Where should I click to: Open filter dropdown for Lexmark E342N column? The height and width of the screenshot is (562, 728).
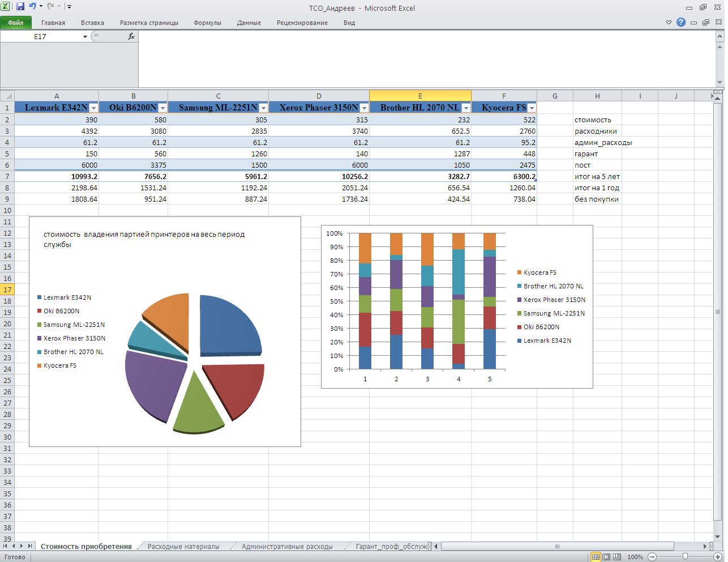(93, 108)
